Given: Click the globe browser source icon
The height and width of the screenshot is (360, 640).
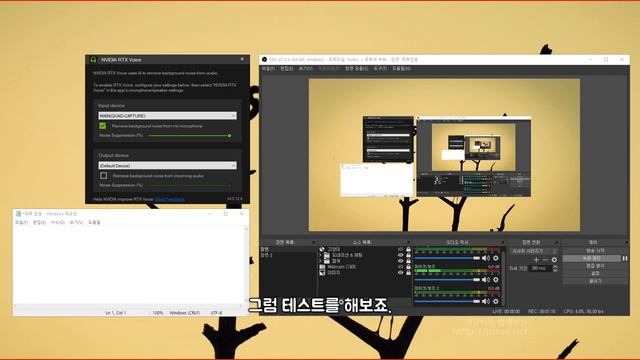Looking at the screenshot, I should coord(322,249).
